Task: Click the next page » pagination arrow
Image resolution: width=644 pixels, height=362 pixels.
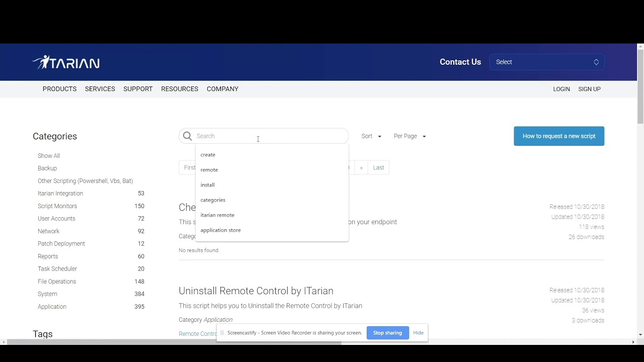Action: click(361, 167)
